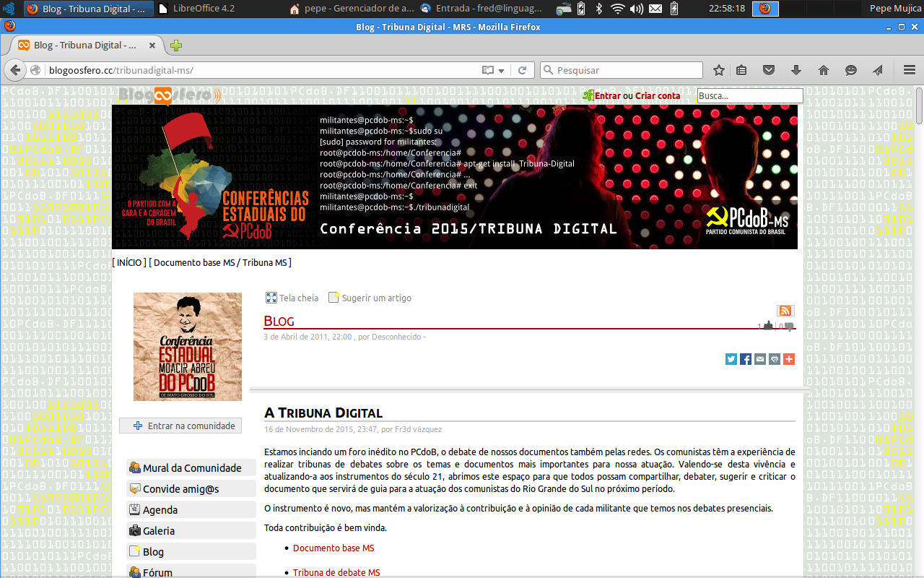Open the Firefox hamburger menu
The height and width of the screenshot is (578, 924).
(x=910, y=70)
